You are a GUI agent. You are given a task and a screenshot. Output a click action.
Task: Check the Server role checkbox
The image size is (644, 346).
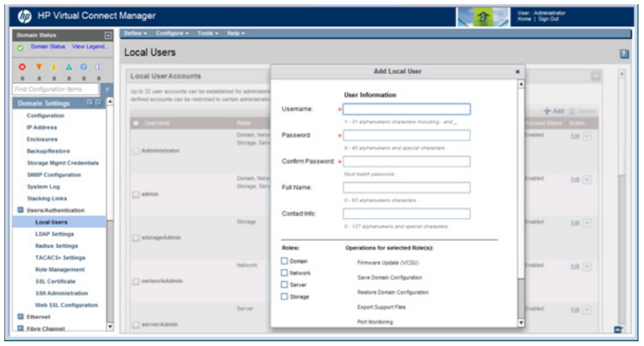click(284, 285)
